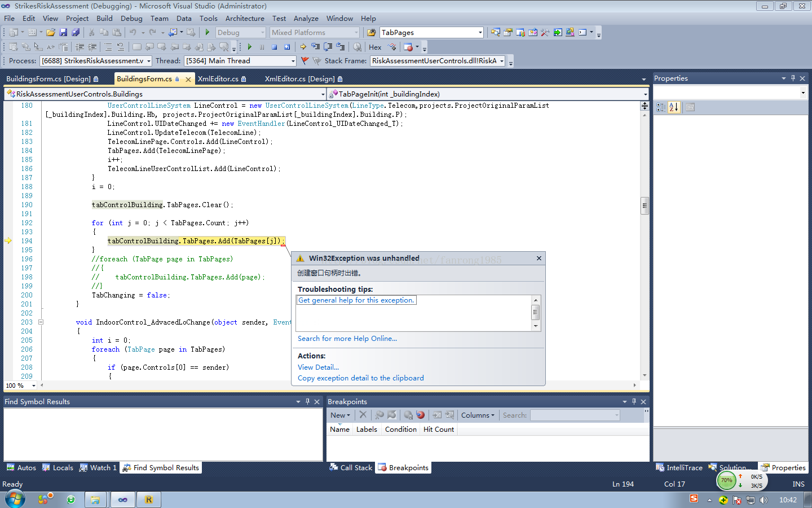Open the Thread dropdown showing Main Thread
Image resolution: width=812 pixels, height=508 pixels.
click(x=293, y=61)
